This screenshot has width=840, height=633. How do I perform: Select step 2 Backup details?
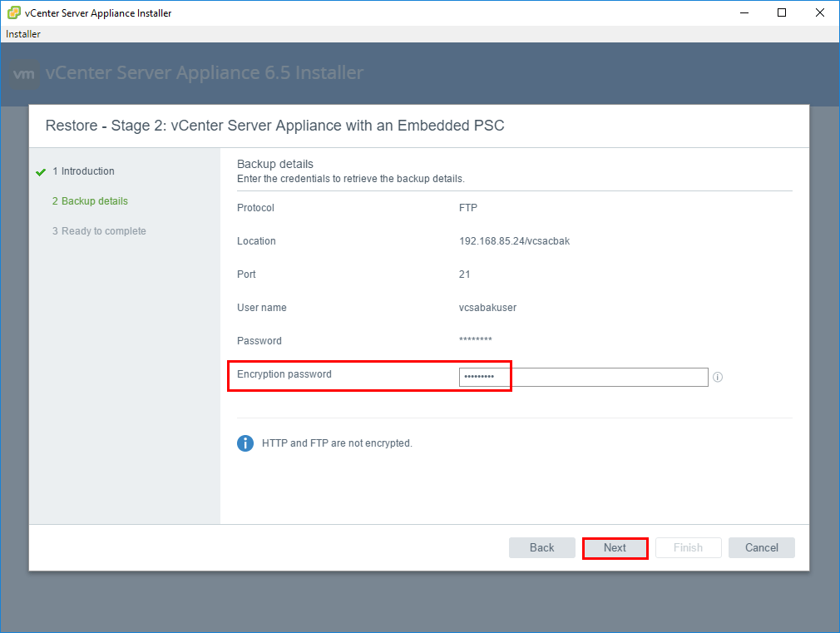point(90,201)
